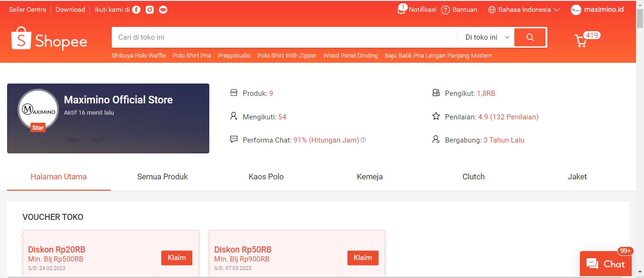Open the Semua Produk tab
Viewport: 644px width, 278px height.
coord(162,177)
